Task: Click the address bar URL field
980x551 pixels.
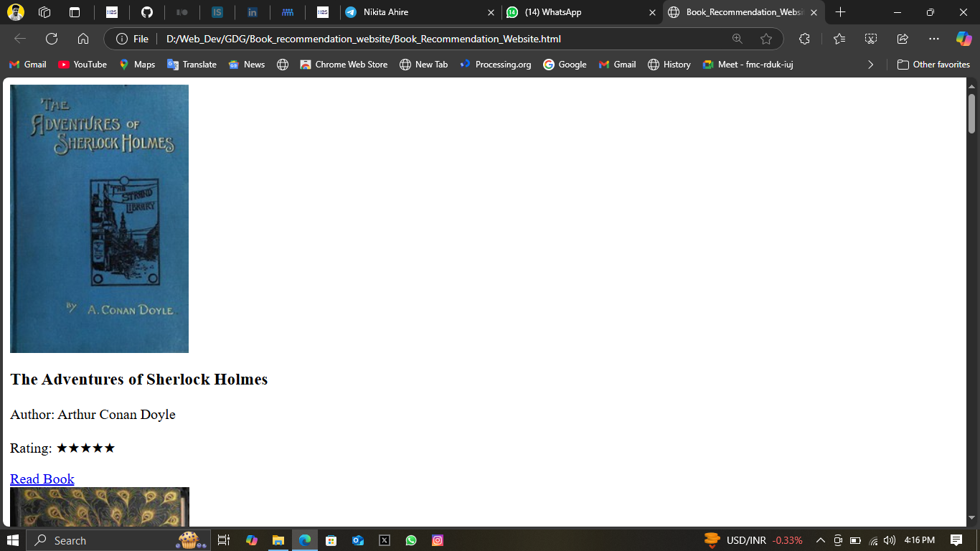Action: coord(430,39)
